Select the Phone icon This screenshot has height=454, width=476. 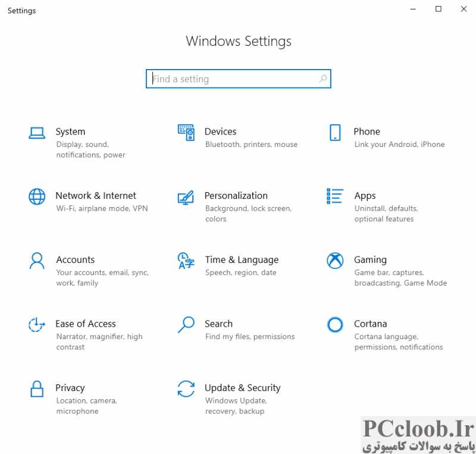[335, 133]
